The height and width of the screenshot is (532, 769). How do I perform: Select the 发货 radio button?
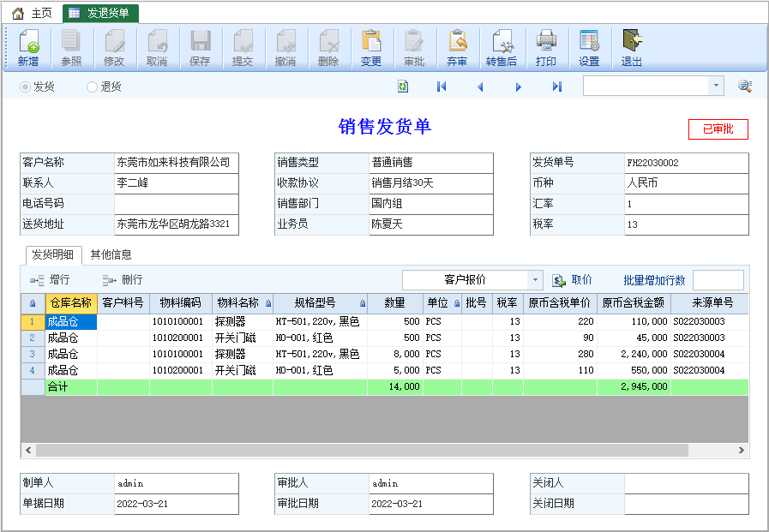(25, 87)
